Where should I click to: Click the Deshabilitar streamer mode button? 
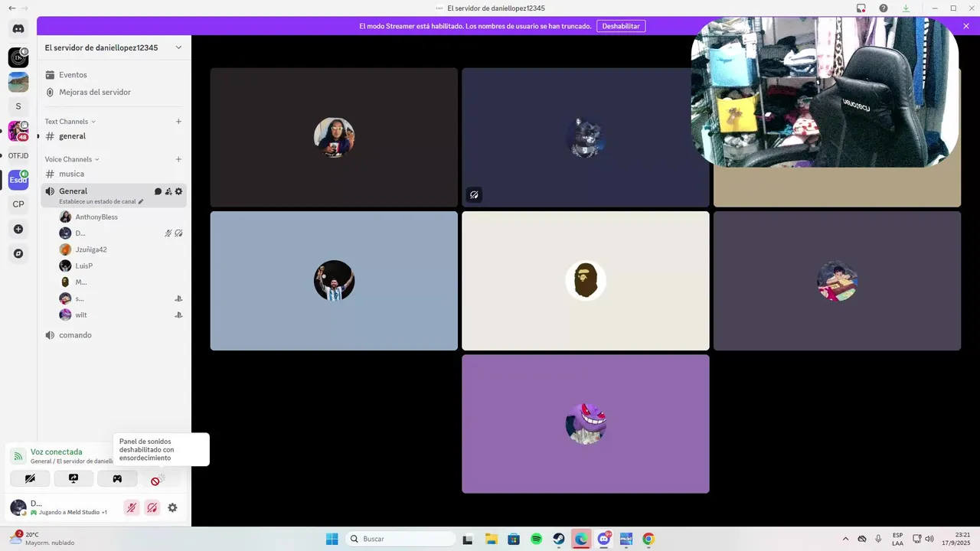[x=621, y=26]
